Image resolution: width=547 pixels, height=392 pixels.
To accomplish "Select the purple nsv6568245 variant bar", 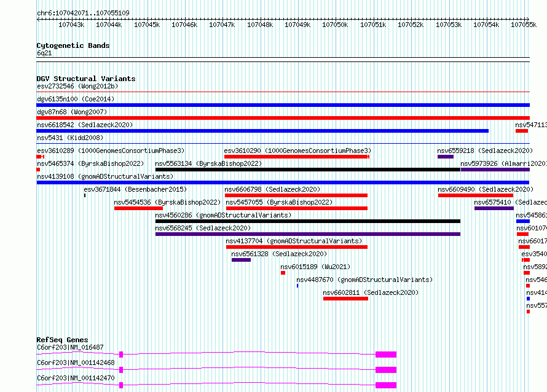I will click(308, 234).
